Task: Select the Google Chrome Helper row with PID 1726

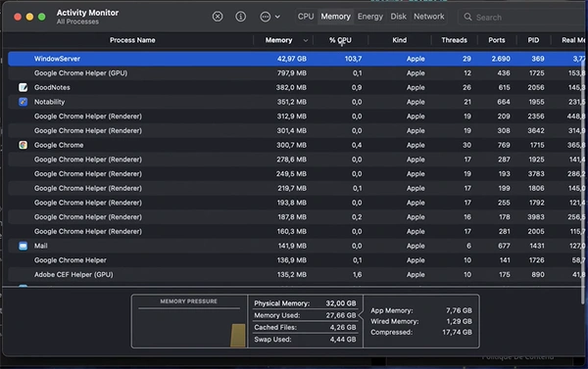Action: pos(296,260)
